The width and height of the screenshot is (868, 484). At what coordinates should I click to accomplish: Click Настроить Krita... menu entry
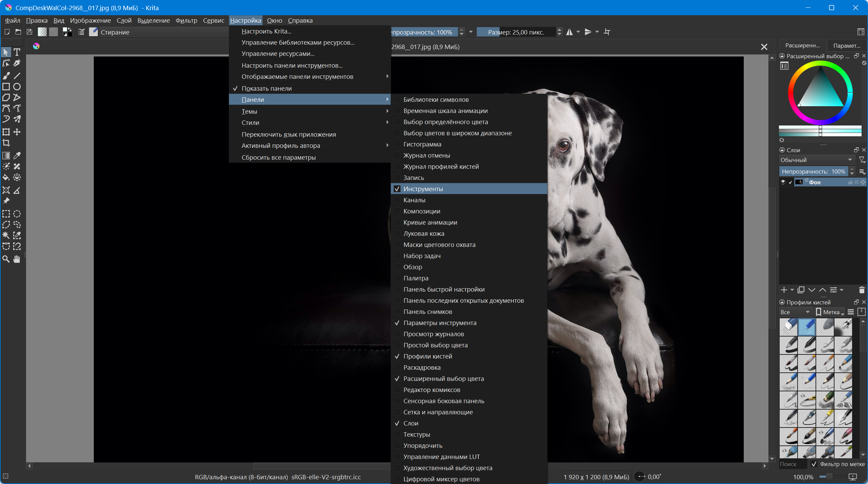(x=266, y=31)
